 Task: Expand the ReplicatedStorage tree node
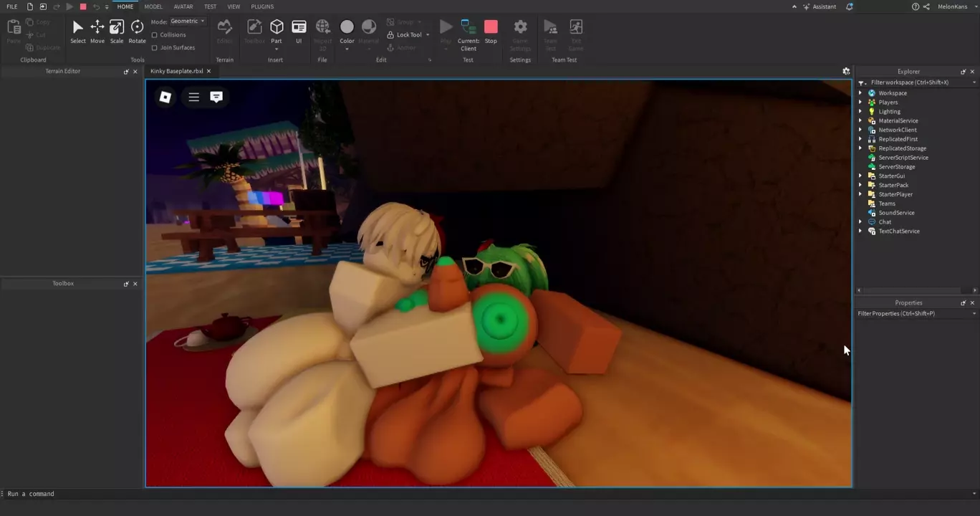pyautogui.click(x=860, y=148)
